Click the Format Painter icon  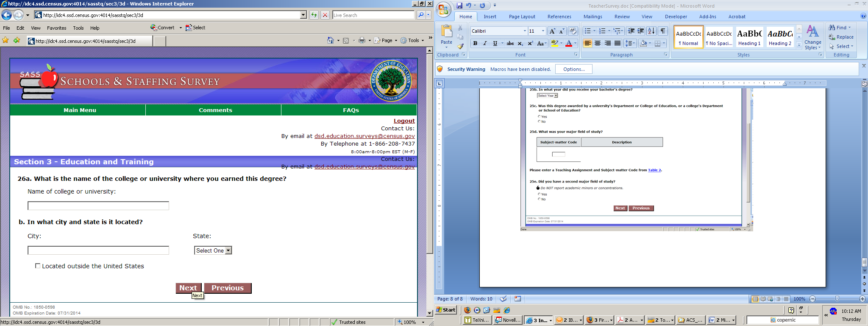(x=460, y=46)
